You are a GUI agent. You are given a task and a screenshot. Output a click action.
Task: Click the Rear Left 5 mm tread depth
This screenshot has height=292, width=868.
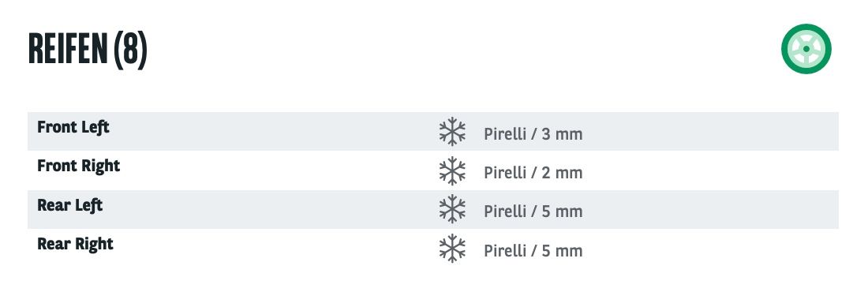562,212
